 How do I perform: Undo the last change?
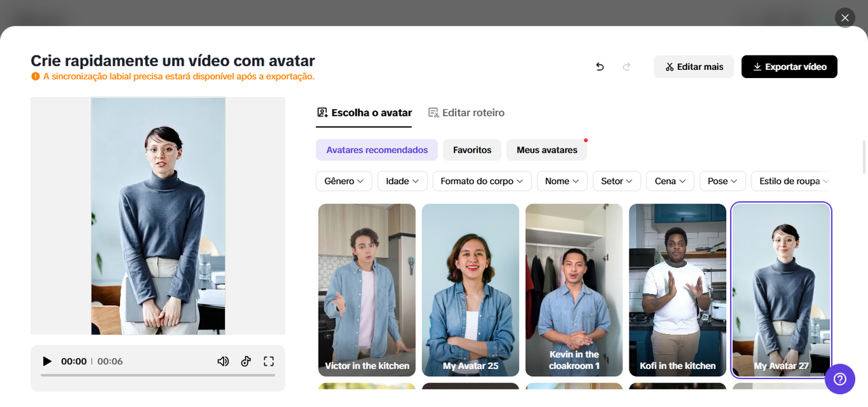(599, 66)
